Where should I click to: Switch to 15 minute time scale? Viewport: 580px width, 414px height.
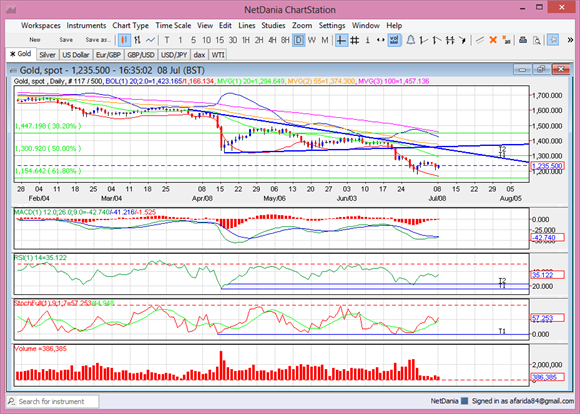(220, 40)
